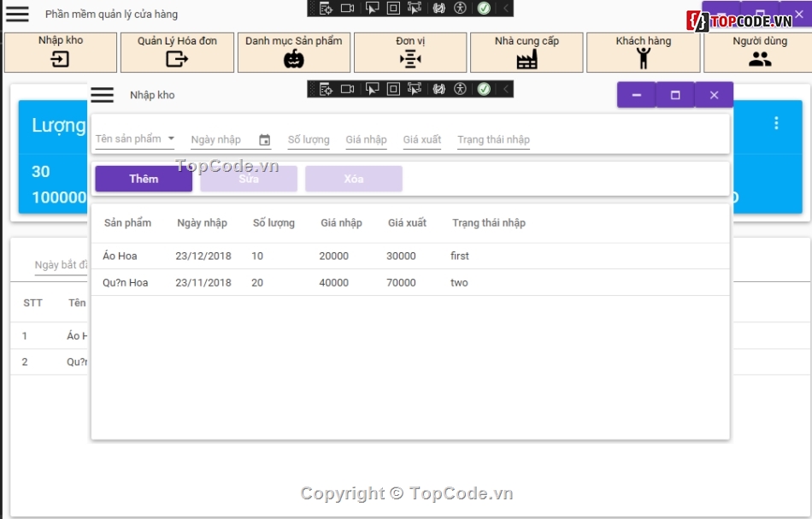Viewport: 812px width, 519px height.
Task: Select the row dated 23/11/2018
Action: (x=410, y=282)
